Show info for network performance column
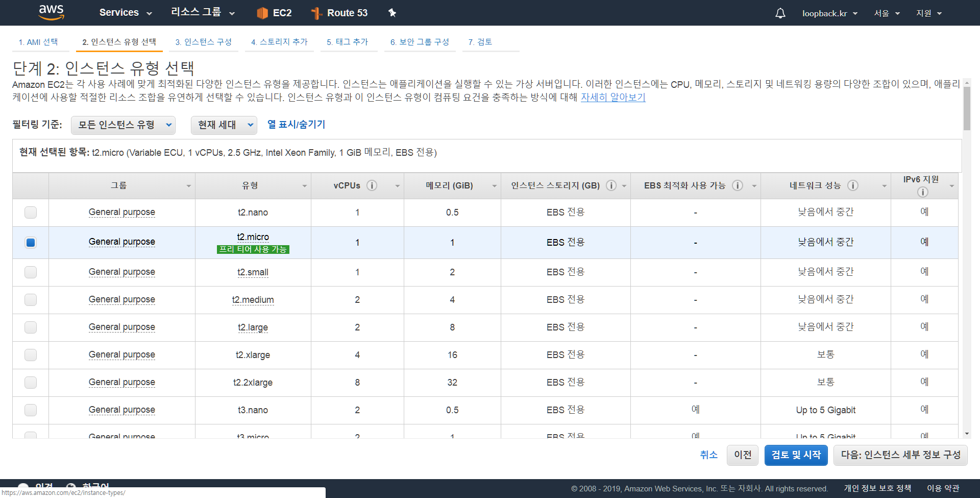980x498 pixels. pyautogui.click(x=853, y=185)
